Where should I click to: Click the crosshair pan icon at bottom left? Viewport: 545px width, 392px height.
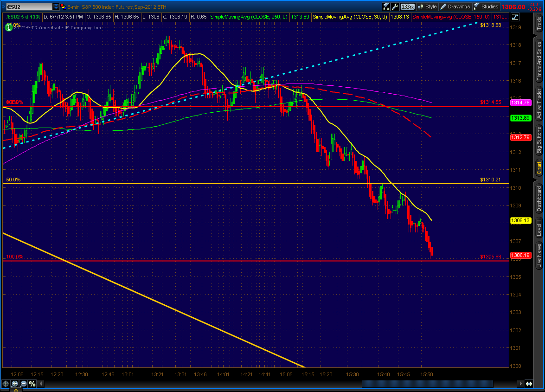(6, 384)
